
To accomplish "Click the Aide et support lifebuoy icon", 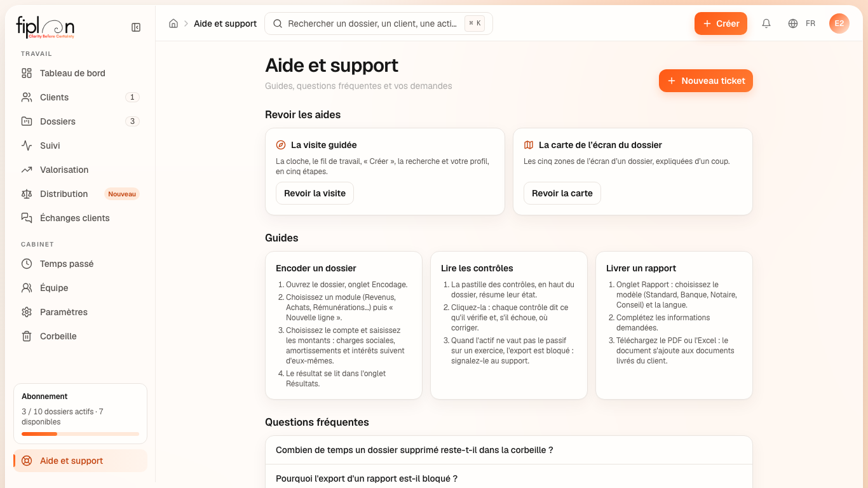I will coord(27,461).
